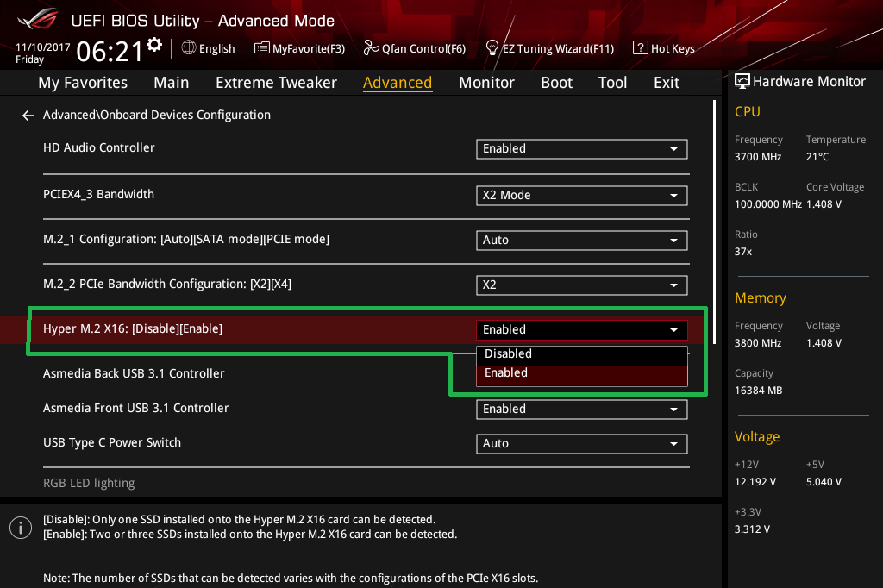
Task: Go to the Exit tab
Action: click(667, 83)
